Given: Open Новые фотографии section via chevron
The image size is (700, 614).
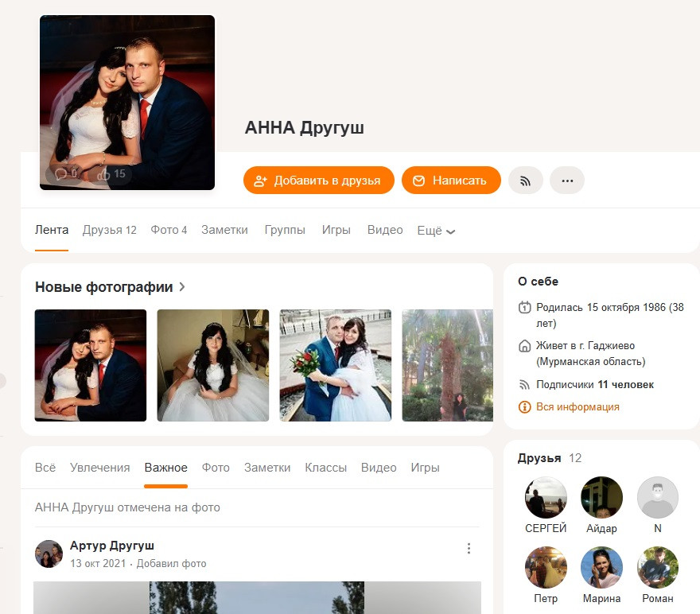Looking at the screenshot, I should coord(181,287).
